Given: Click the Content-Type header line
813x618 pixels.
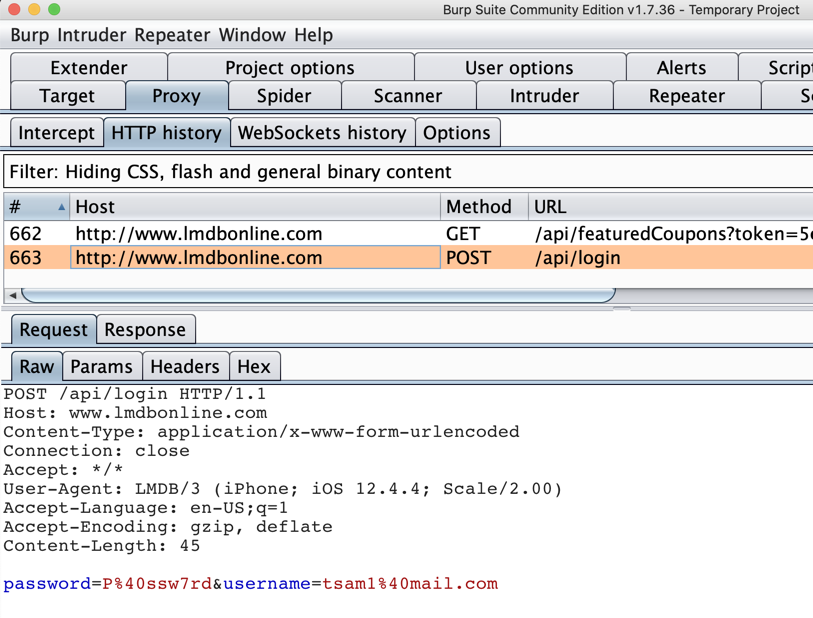Looking at the screenshot, I should coord(261,432).
